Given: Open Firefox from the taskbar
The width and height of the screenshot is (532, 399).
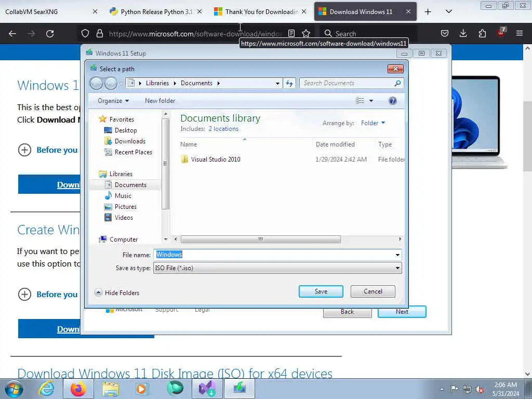Looking at the screenshot, I should click(78, 389).
